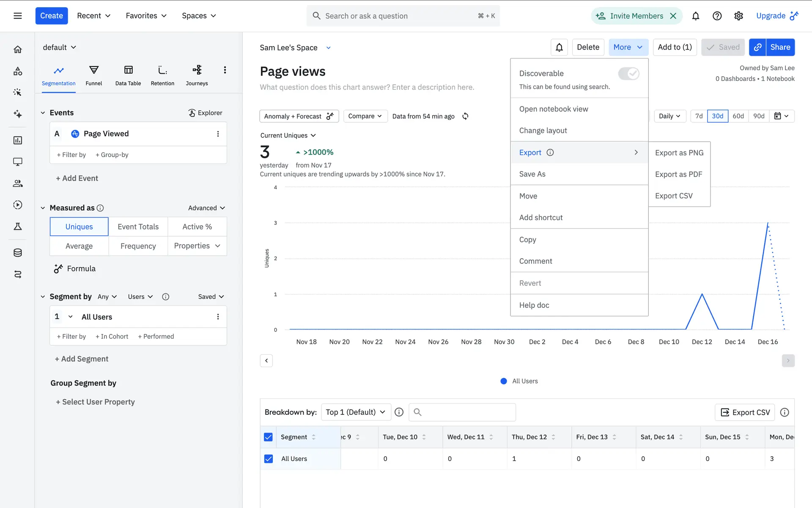Click the Export CSV button above table

click(x=745, y=412)
